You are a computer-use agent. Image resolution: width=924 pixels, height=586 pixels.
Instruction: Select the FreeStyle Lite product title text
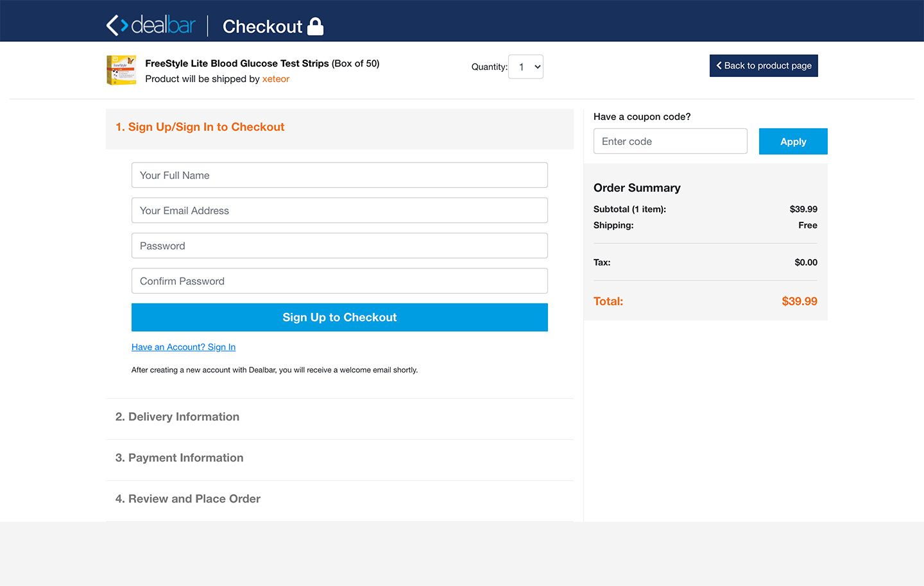click(x=262, y=63)
